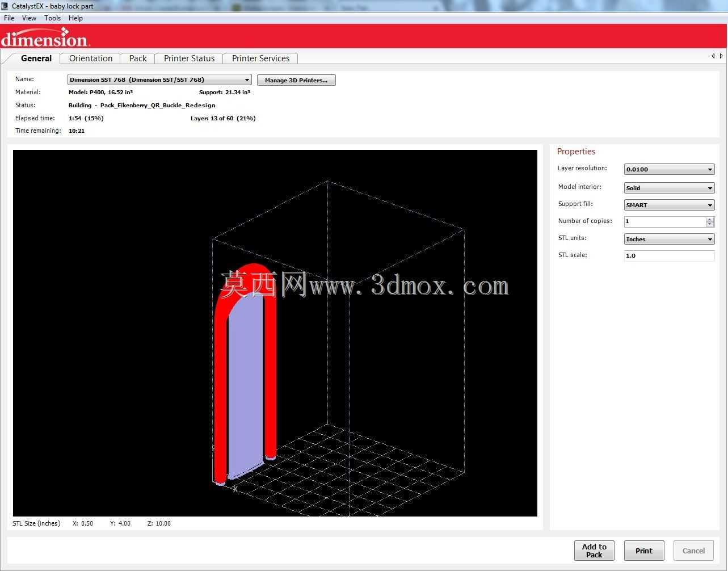
Task: Click the Cancel button
Action: click(x=693, y=551)
